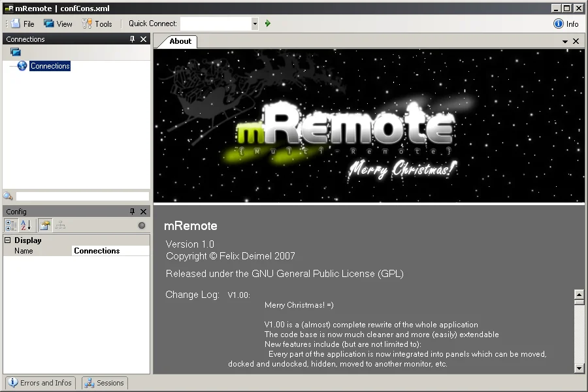Select the Name property row label
The width and height of the screenshot is (588, 392).
click(24, 251)
